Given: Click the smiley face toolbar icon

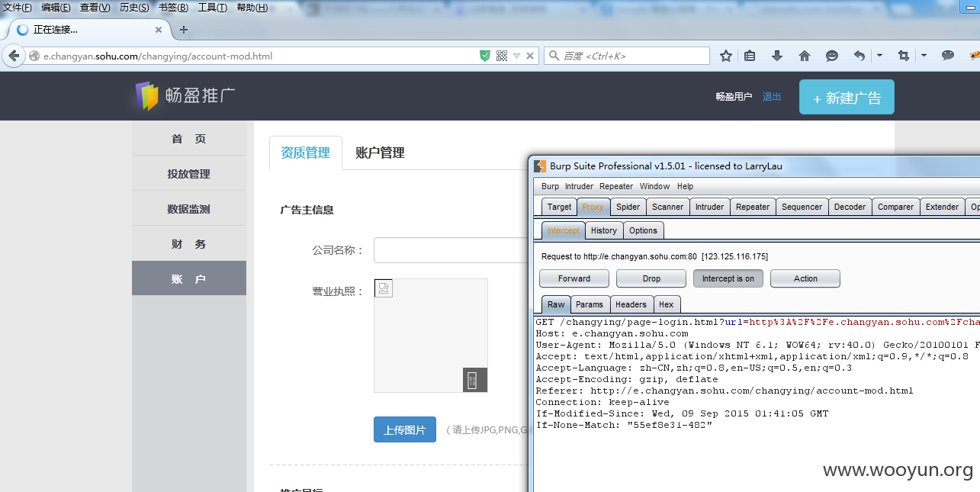Looking at the screenshot, I should 832,56.
